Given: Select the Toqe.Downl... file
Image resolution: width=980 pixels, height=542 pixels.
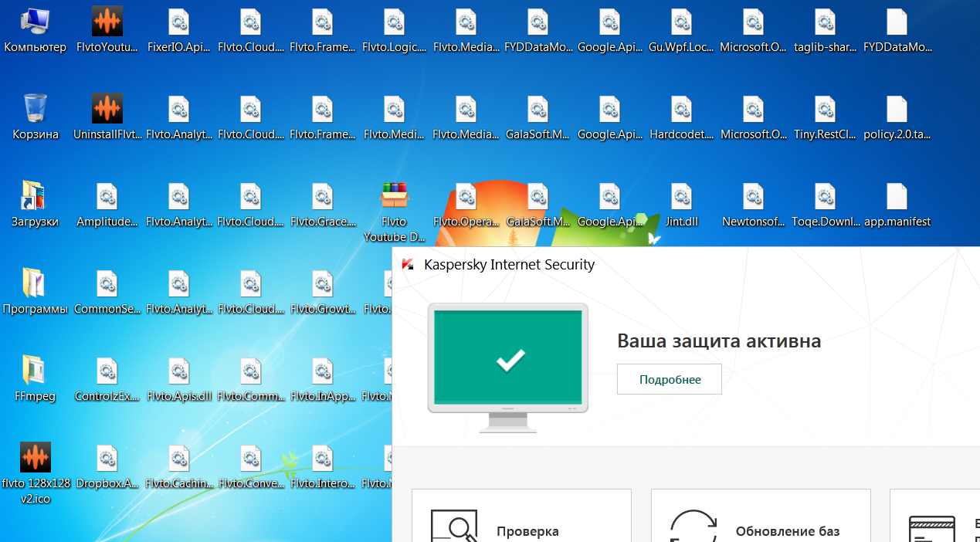Looking at the screenshot, I should [825, 205].
